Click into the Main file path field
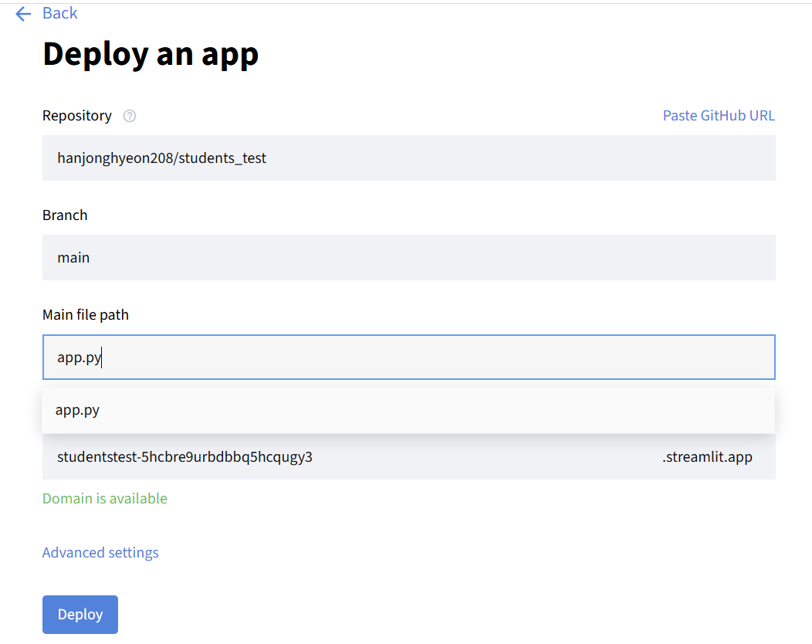This screenshot has height=644, width=812. pos(408,357)
